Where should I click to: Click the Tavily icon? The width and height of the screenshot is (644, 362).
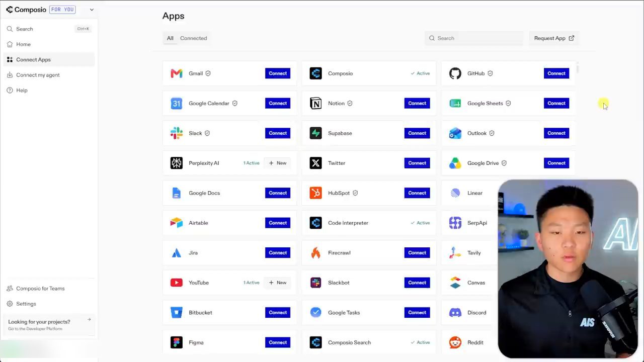tap(455, 253)
